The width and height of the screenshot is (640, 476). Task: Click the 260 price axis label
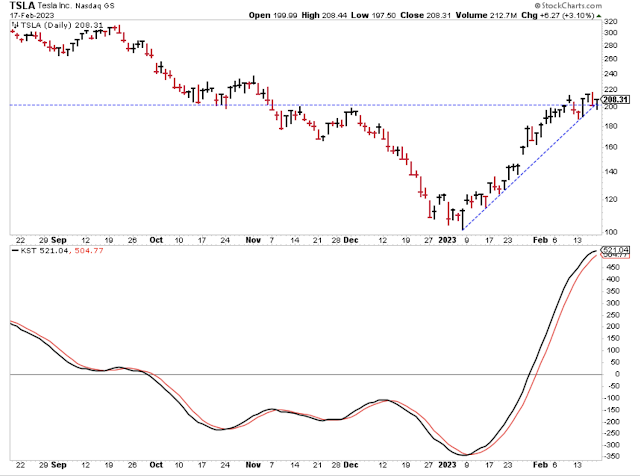[x=611, y=59]
